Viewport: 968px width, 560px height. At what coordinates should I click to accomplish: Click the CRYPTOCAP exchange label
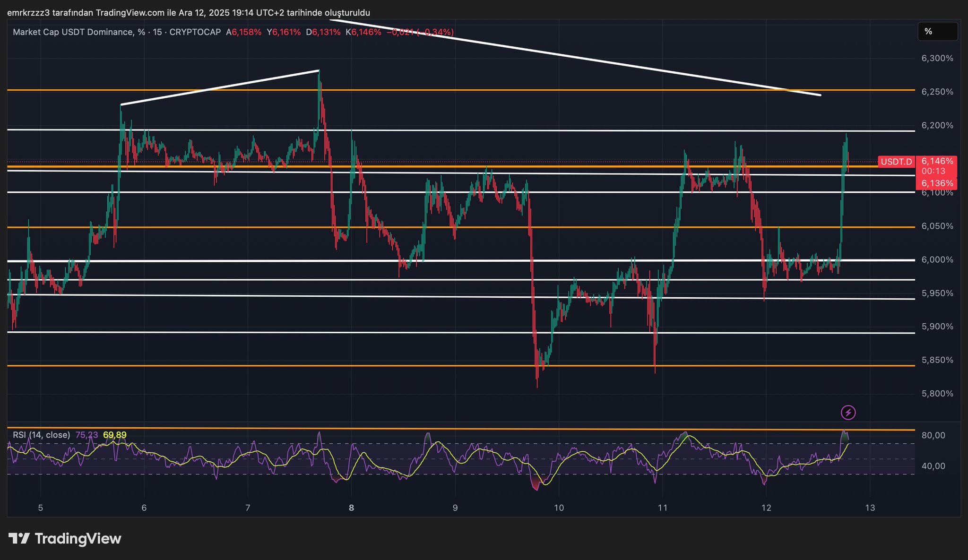[195, 32]
